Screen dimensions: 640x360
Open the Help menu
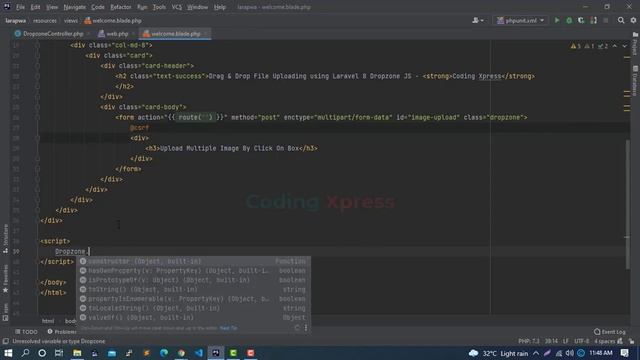point(220,7)
